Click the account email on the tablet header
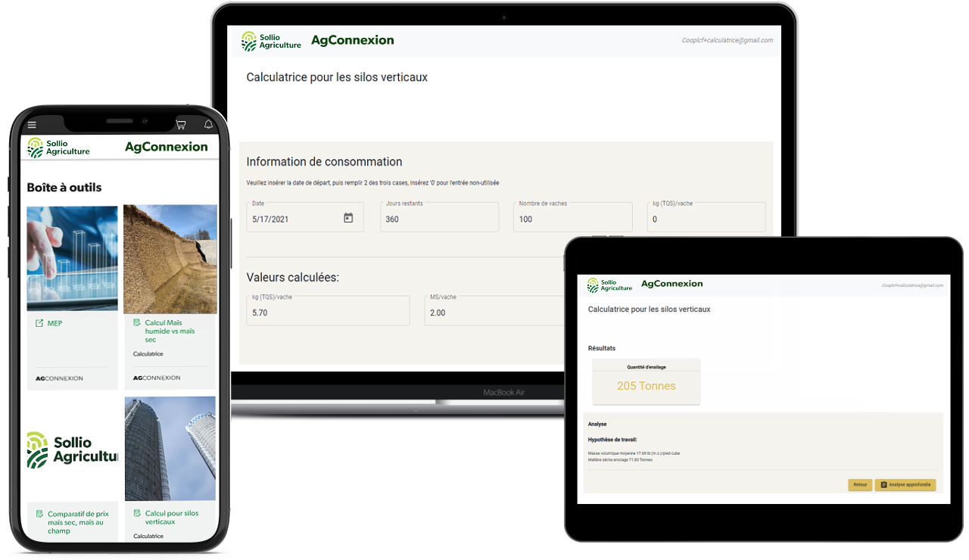Image resolution: width=969 pixels, height=560 pixels. [912, 285]
